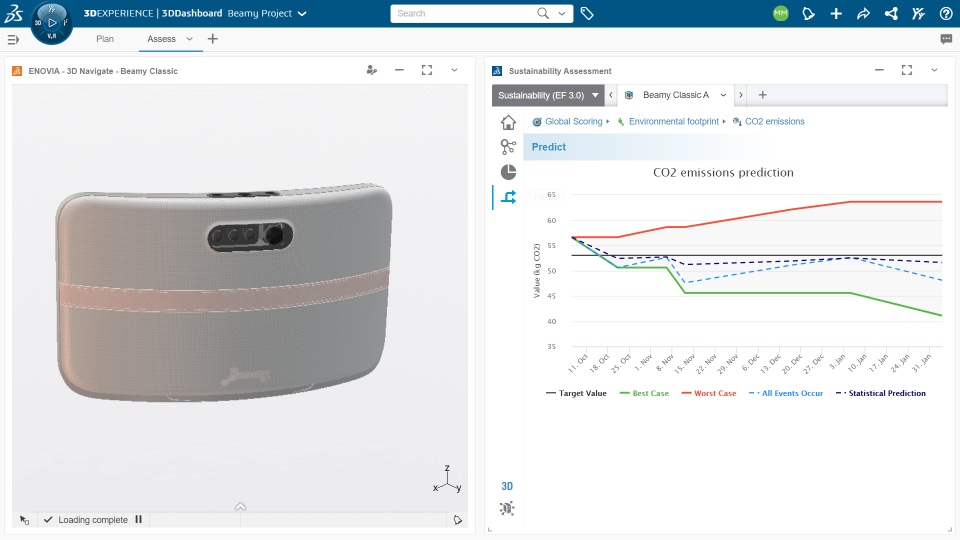
Task: Click the 3DEXPERIENCE compass play button
Action: pos(52,23)
